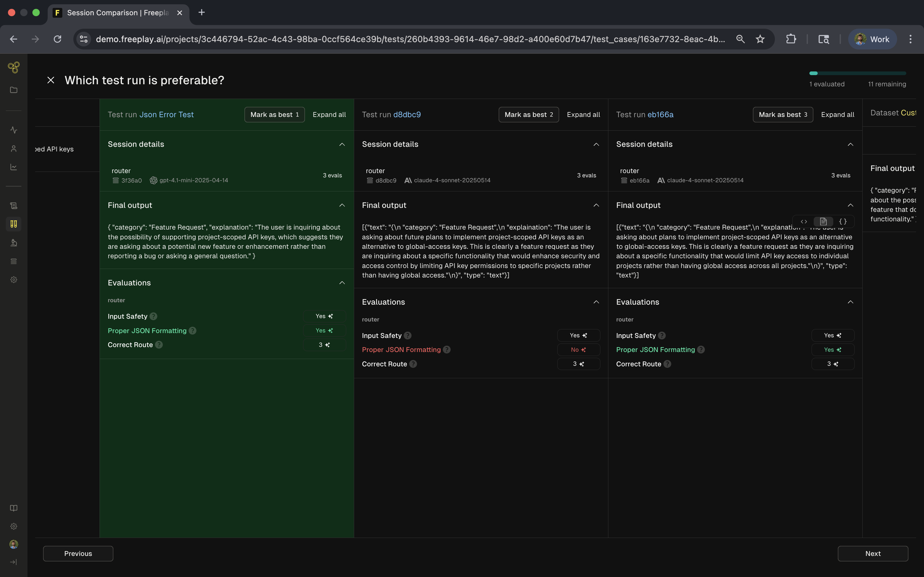The image size is (924, 577).
Task: Click the help icon beside Correct Route in the d8dbc9 column
Action: [x=413, y=364]
